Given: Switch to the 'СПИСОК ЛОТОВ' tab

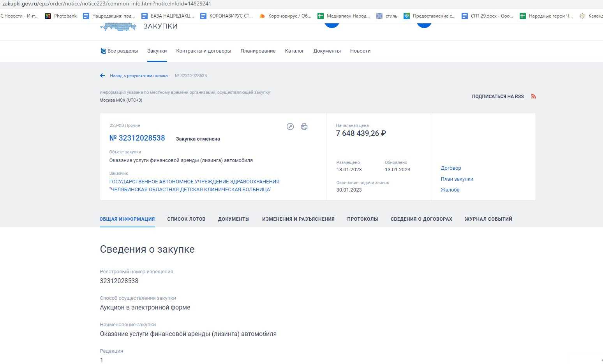Looking at the screenshot, I should pos(186,219).
